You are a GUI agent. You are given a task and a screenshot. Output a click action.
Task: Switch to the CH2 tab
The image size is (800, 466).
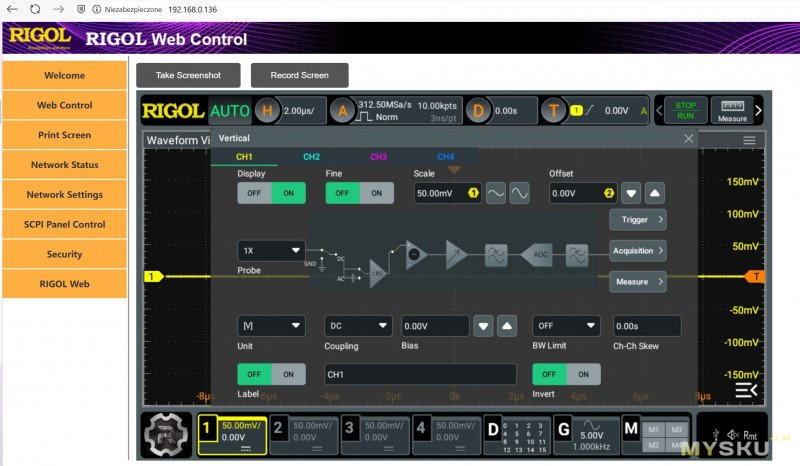pos(311,157)
